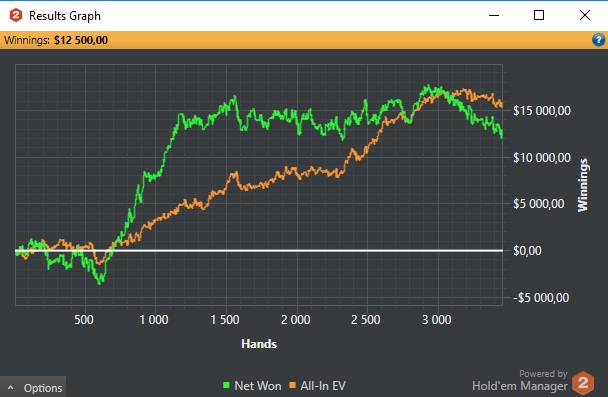Toggle the All-In EV legend entry

pyautogui.click(x=318, y=385)
